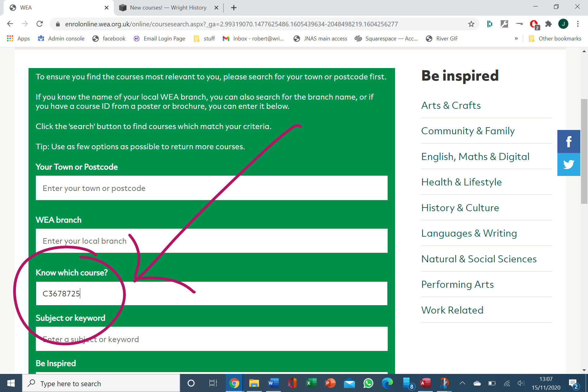Click the Windows taskbar search box
The width and height of the screenshot is (588, 392).
101,383
